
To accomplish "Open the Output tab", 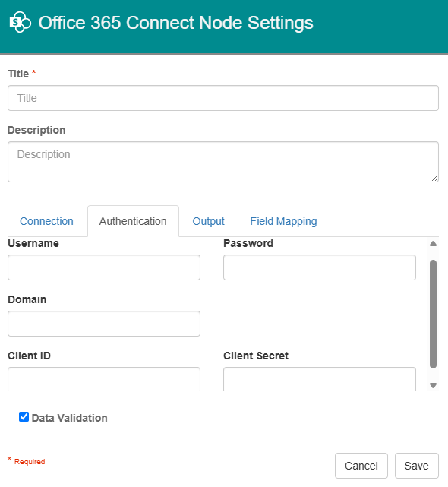I will (208, 221).
